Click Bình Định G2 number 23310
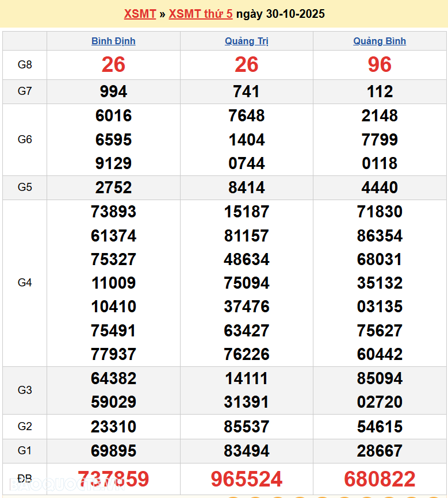Screen dimensions: 448x498 tap(113, 427)
